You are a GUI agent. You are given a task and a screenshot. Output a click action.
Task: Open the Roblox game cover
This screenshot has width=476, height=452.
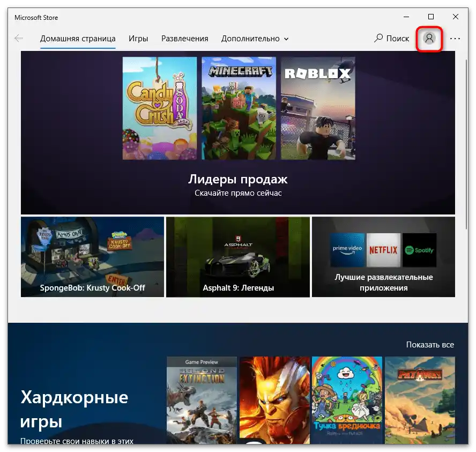point(318,108)
